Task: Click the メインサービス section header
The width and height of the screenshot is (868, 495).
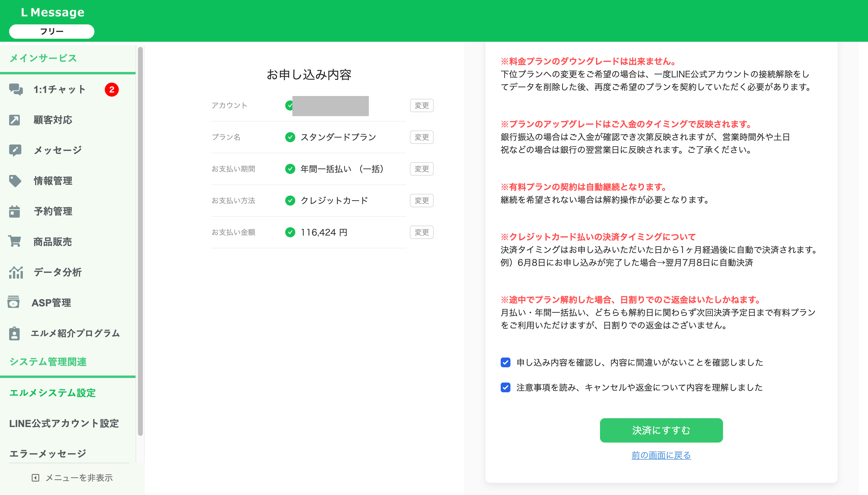Action: pos(43,58)
